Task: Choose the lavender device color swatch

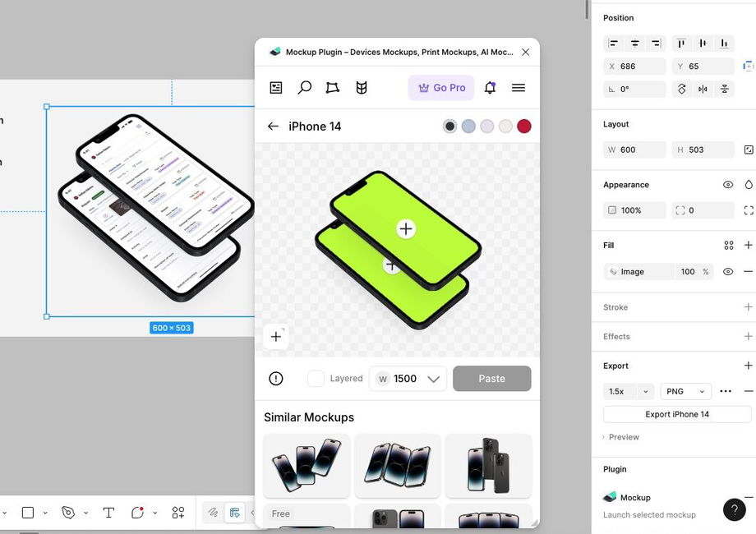Action: point(487,127)
